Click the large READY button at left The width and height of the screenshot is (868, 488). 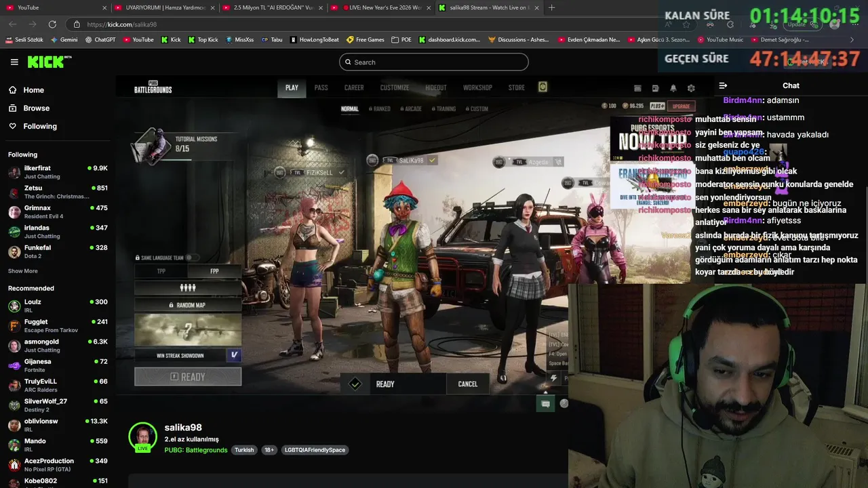[x=188, y=377]
